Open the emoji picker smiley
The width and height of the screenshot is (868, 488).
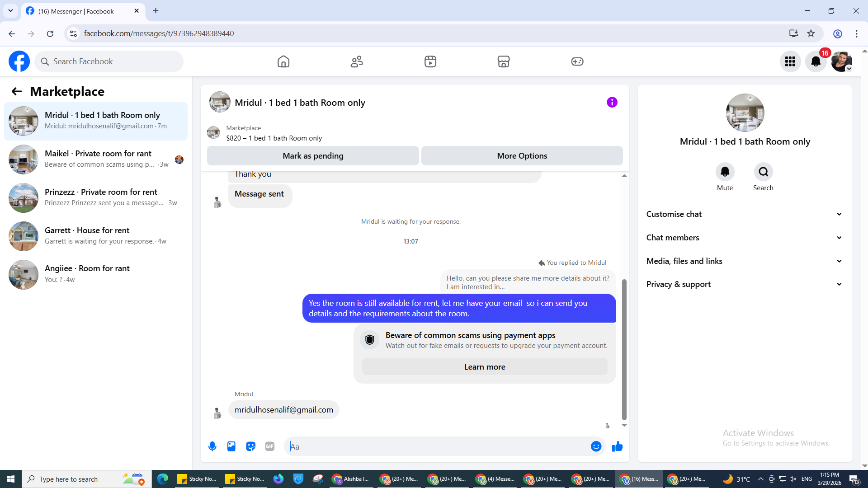596,446
